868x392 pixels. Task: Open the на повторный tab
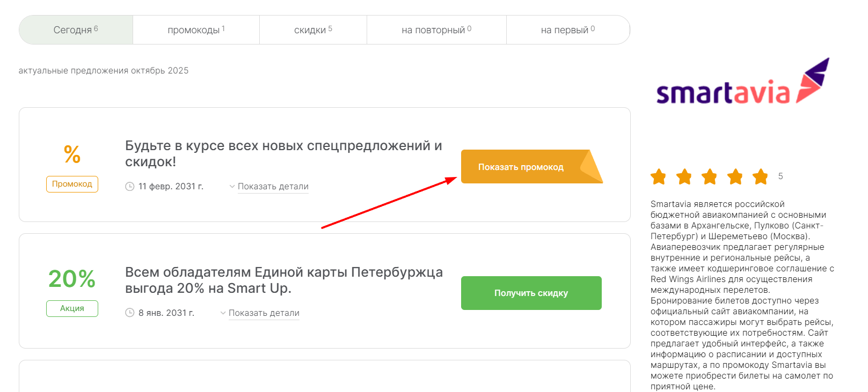(436, 30)
